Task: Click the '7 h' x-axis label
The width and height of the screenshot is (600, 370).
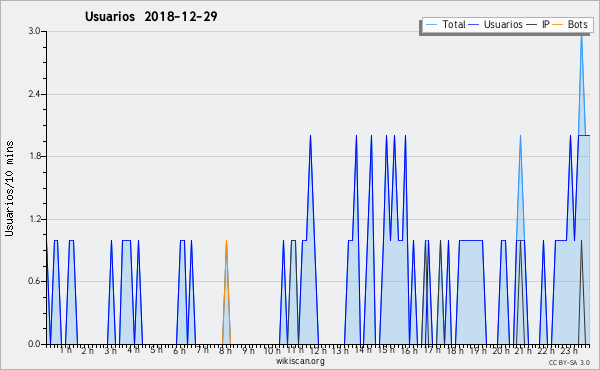Action: 202,350
